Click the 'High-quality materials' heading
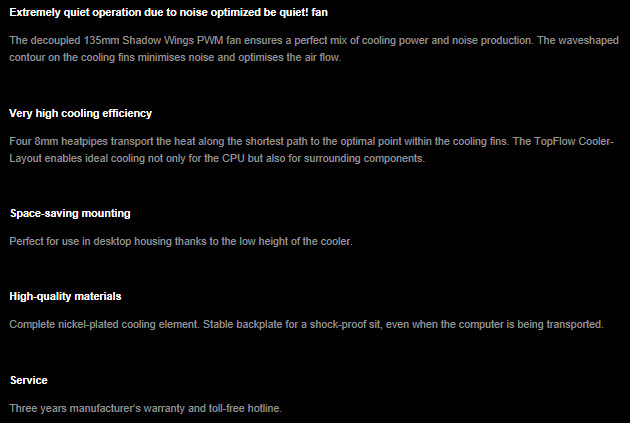 click(x=65, y=296)
